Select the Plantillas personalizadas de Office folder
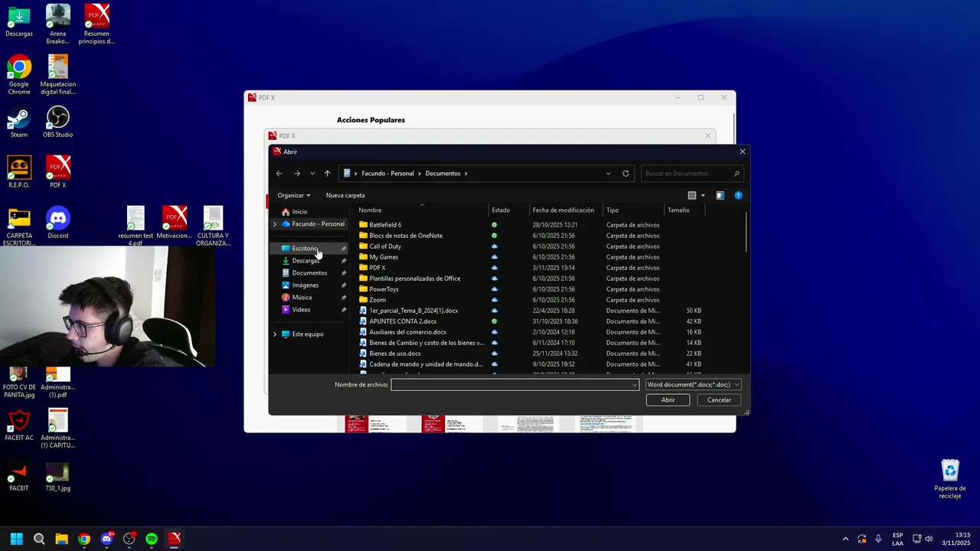 pyautogui.click(x=415, y=279)
